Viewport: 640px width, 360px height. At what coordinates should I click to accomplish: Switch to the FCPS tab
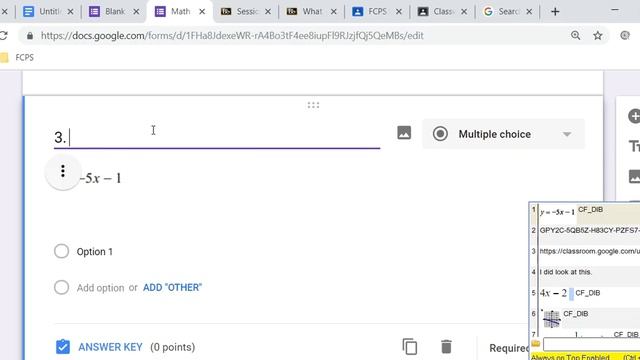377,12
